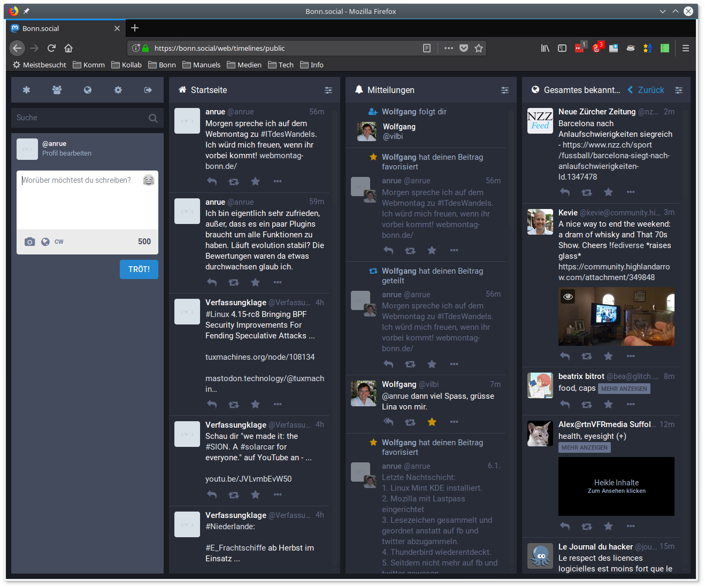Boost Kevie's whisky post
Screen dimensions: 705x588
click(x=587, y=356)
